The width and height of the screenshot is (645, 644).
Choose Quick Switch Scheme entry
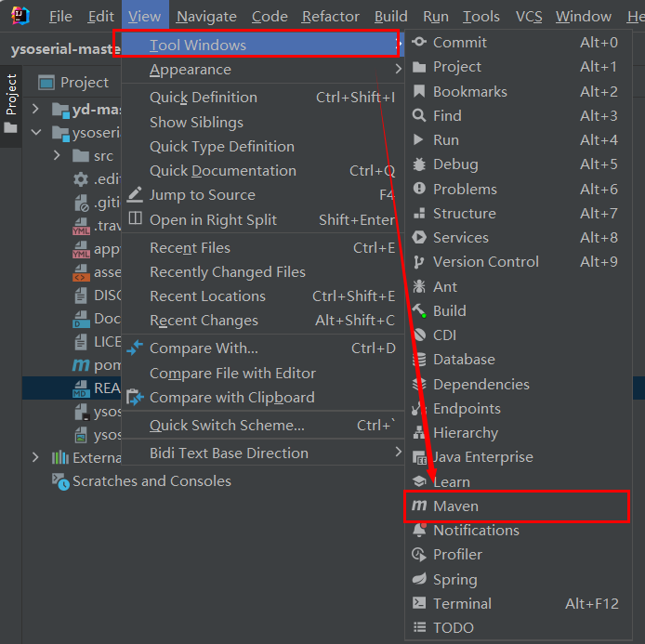(x=262, y=425)
